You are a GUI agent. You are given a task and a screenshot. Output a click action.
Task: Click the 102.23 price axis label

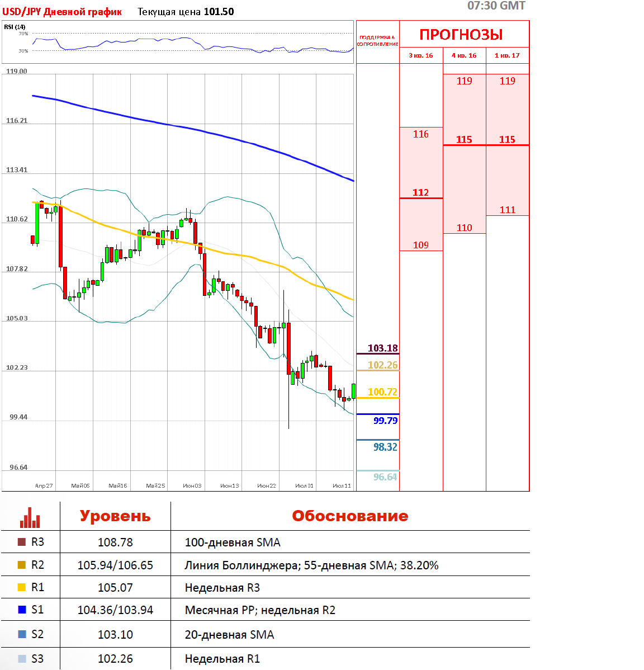point(17,367)
